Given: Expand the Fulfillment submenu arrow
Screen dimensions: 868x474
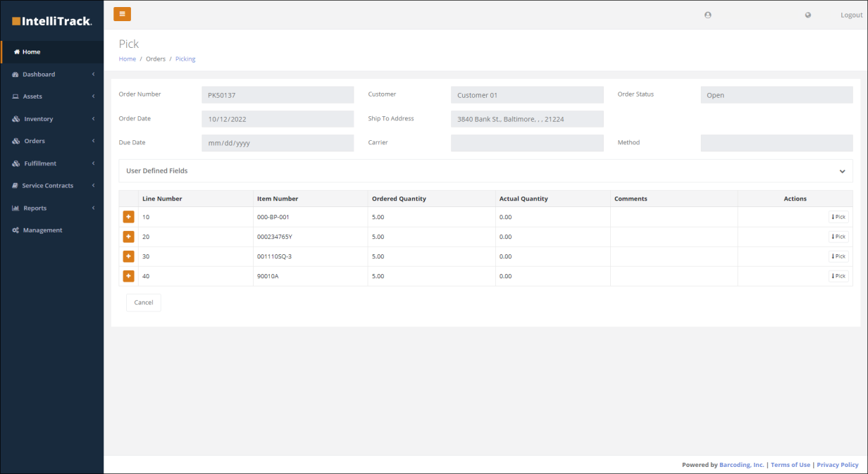Looking at the screenshot, I should [x=93, y=163].
